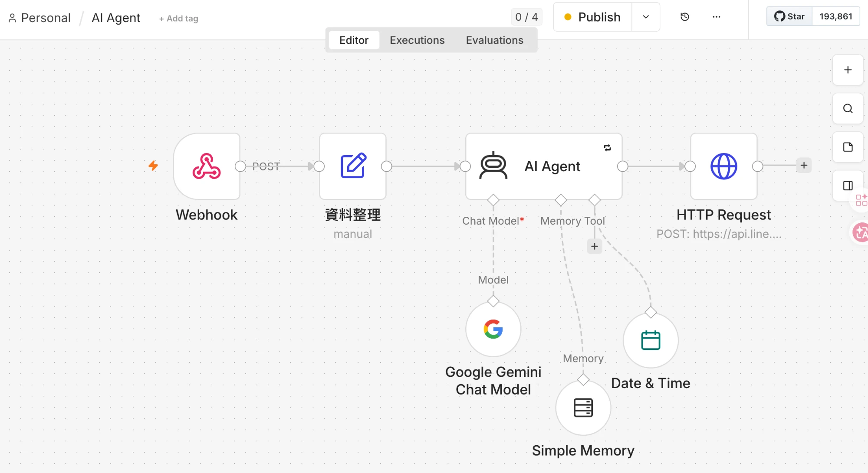Open the add node panel button
The height and width of the screenshot is (473, 868).
click(848, 70)
